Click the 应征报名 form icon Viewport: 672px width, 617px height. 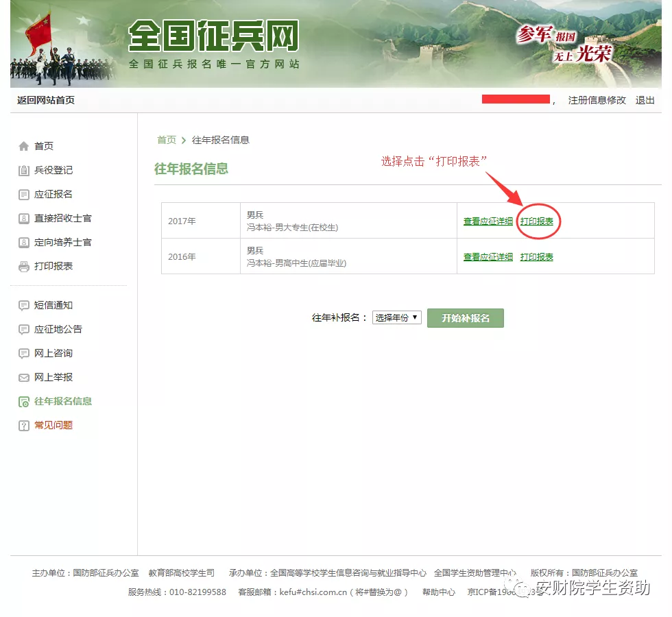24,195
